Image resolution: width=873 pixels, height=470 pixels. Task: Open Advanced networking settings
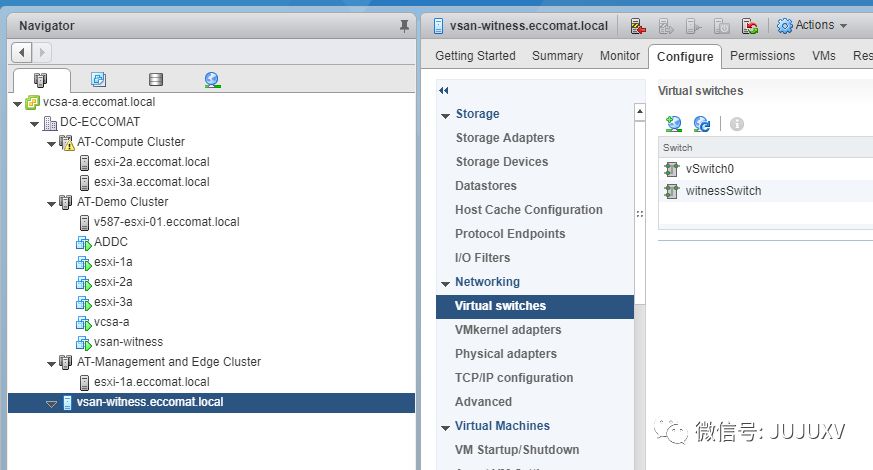(483, 402)
